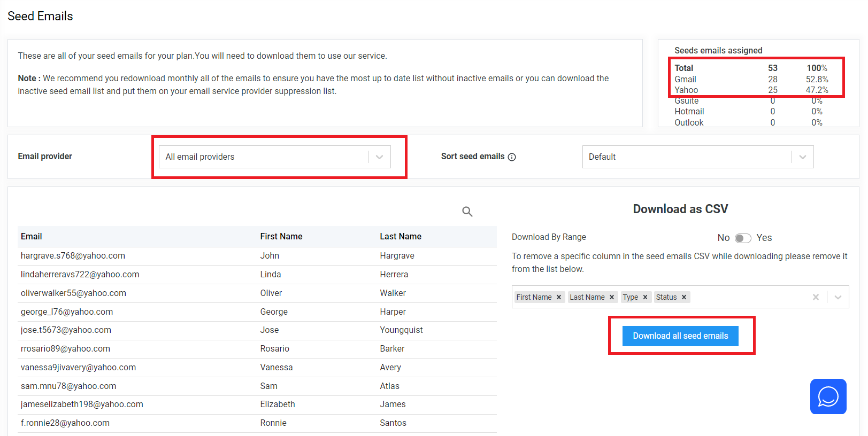Click the rrosario89@yahoo.com email
This screenshot has height=436, width=868.
(x=66, y=348)
